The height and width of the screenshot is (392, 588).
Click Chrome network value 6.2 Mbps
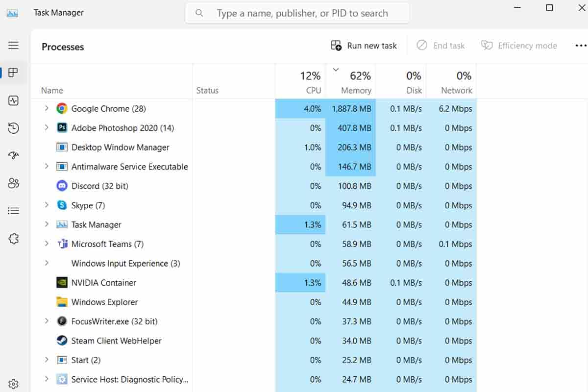[x=456, y=109]
